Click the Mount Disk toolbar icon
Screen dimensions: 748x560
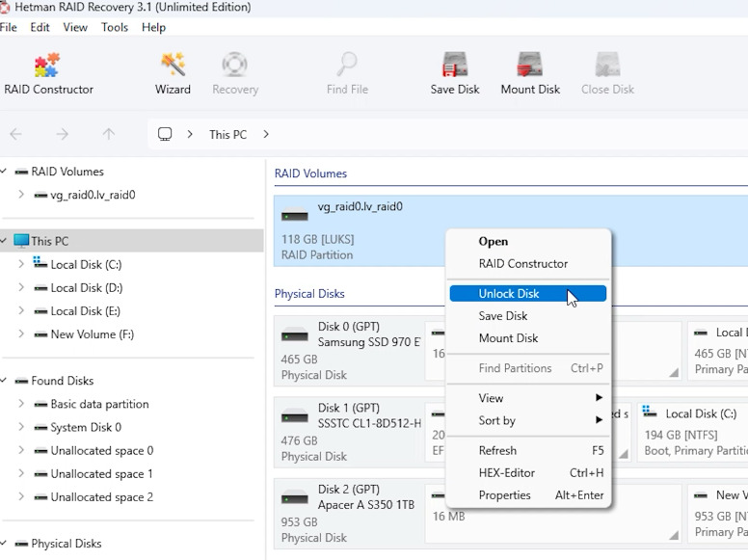click(x=529, y=65)
